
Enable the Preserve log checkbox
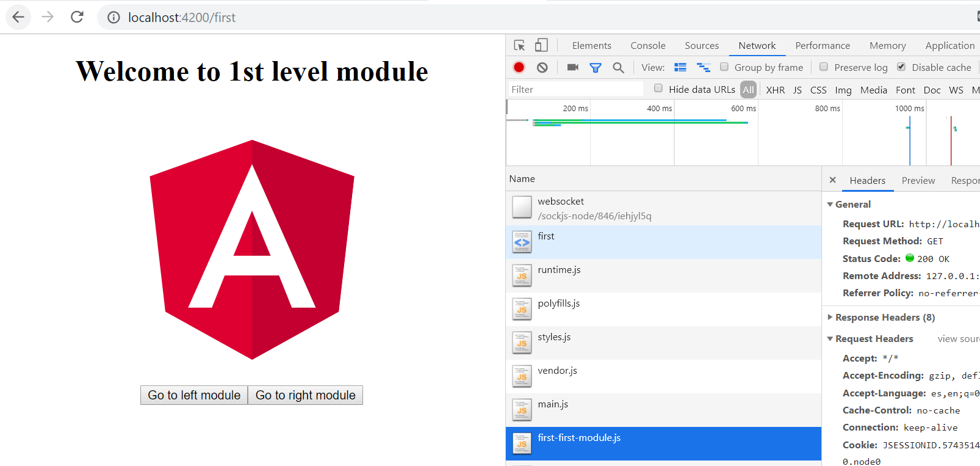point(824,67)
